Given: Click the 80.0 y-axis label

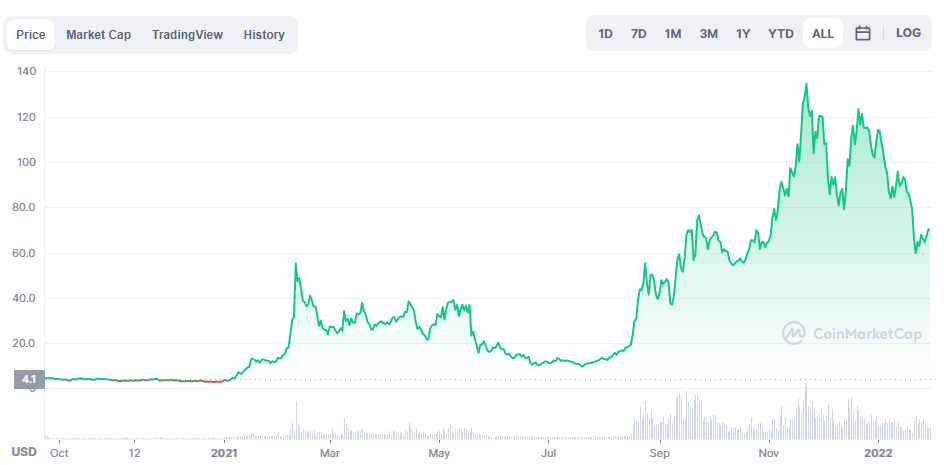Looking at the screenshot, I should pyautogui.click(x=26, y=208).
